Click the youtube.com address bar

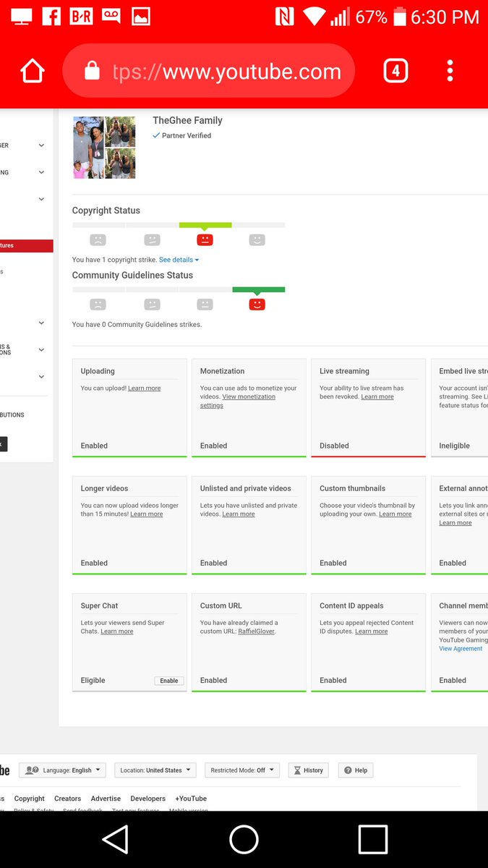(x=209, y=71)
